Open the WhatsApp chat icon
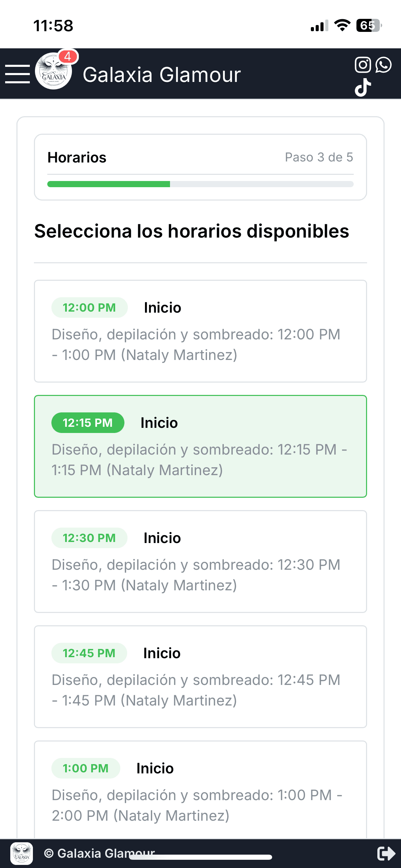 click(x=384, y=65)
